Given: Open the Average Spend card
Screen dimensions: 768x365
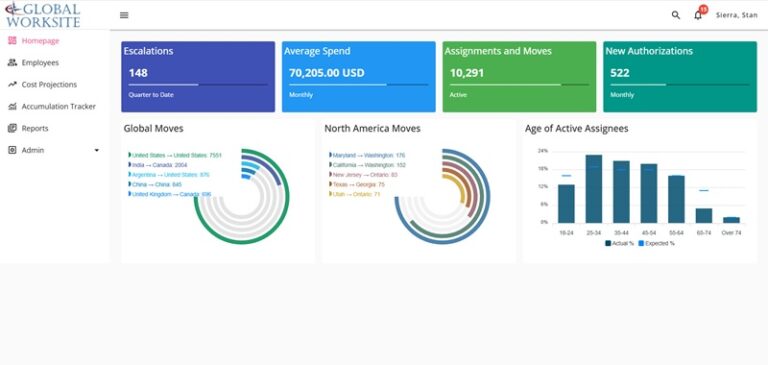Looking at the screenshot, I should point(359,76).
